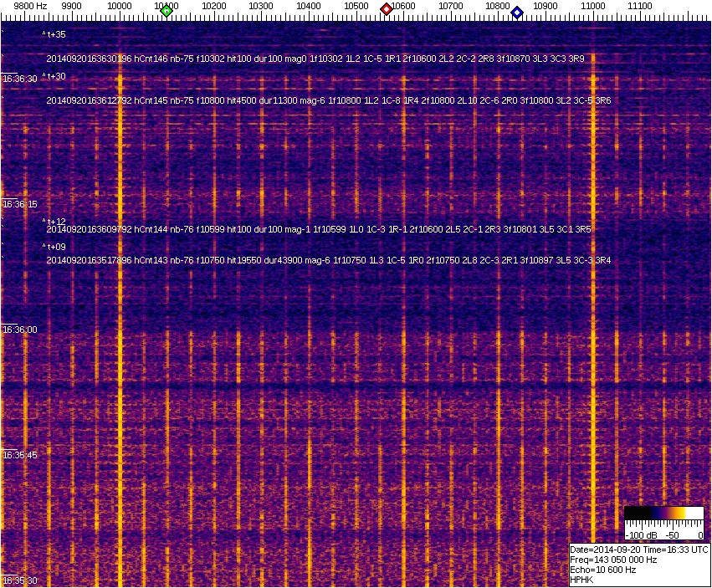Click the 16:36:00 time label
Viewport: 712px width, 588px height.
coord(20,330)
